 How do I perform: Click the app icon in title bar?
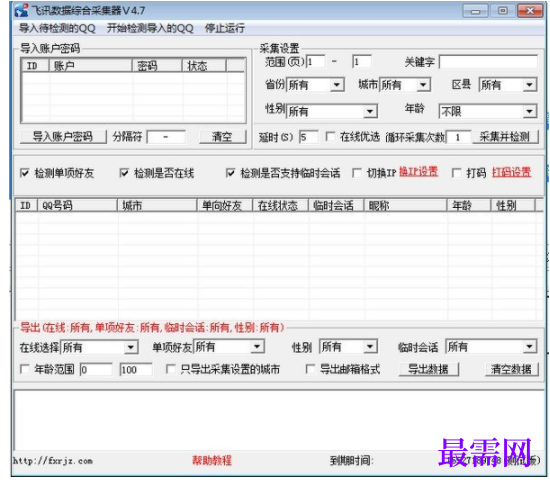(21, 10)
